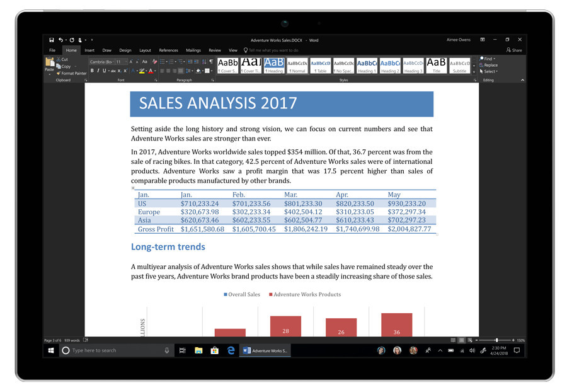The image size is (567, 392).
Task: Toggle Strikethrough formatting
Action: 113,71
